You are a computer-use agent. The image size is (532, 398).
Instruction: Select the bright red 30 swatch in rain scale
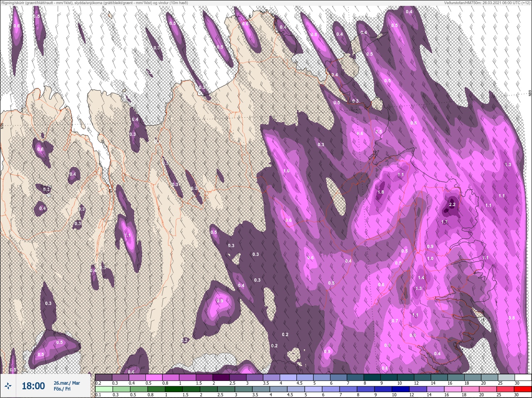[522, 389]
